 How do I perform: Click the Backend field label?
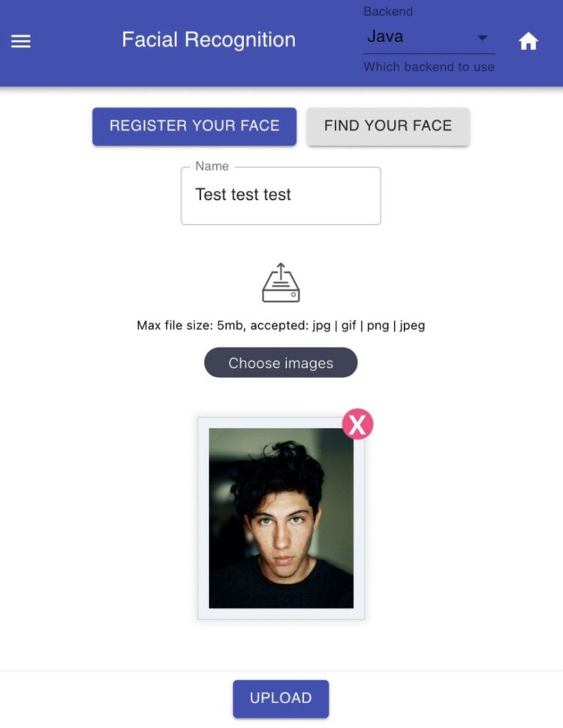[x=388, y=11]
